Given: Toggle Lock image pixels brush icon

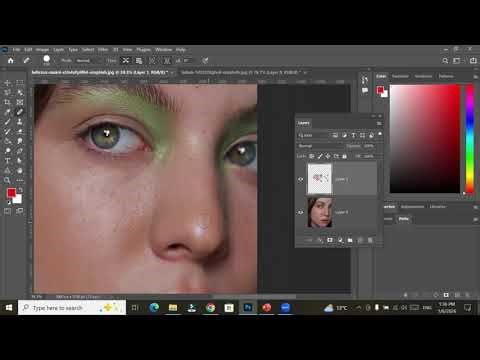Looking at the screenshot, I should click(320, 156).
